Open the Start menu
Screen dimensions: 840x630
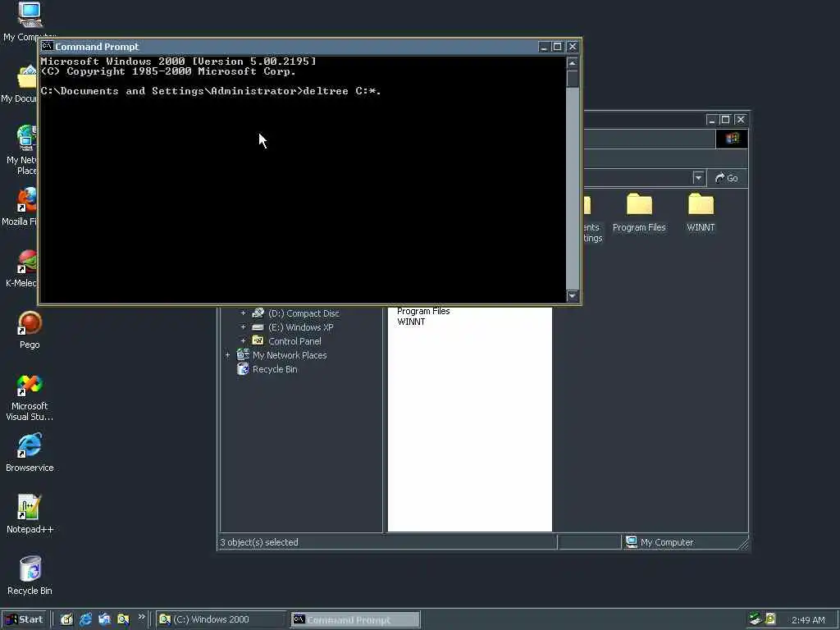24,619
